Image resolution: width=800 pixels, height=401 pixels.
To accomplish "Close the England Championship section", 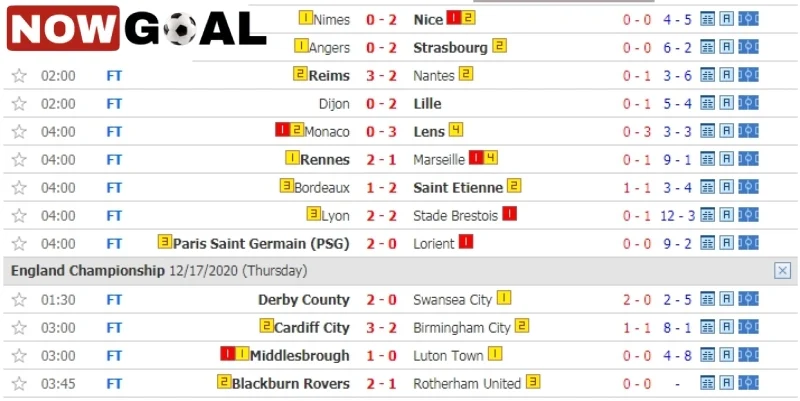I will coord(782,271).
